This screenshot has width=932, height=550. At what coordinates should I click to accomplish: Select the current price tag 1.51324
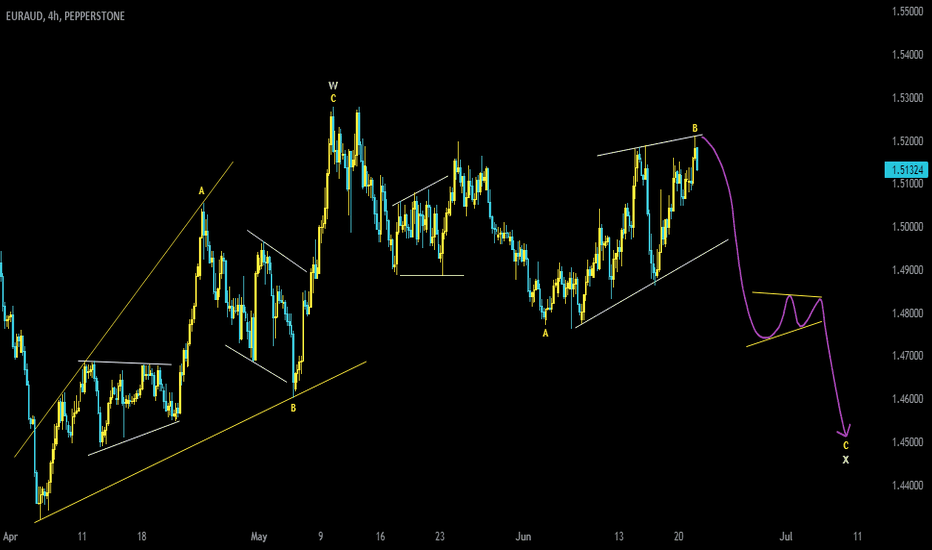[x=907, y=170]
